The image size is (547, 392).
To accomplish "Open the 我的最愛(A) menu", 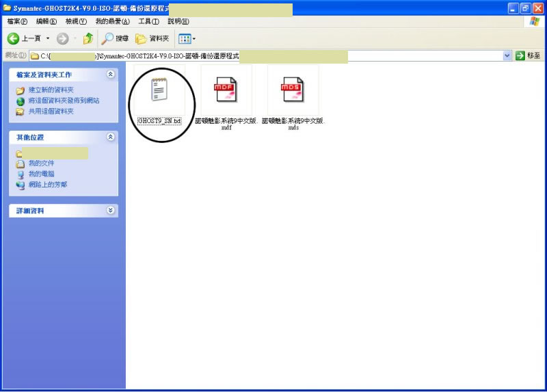I will [x=112, y=21].
